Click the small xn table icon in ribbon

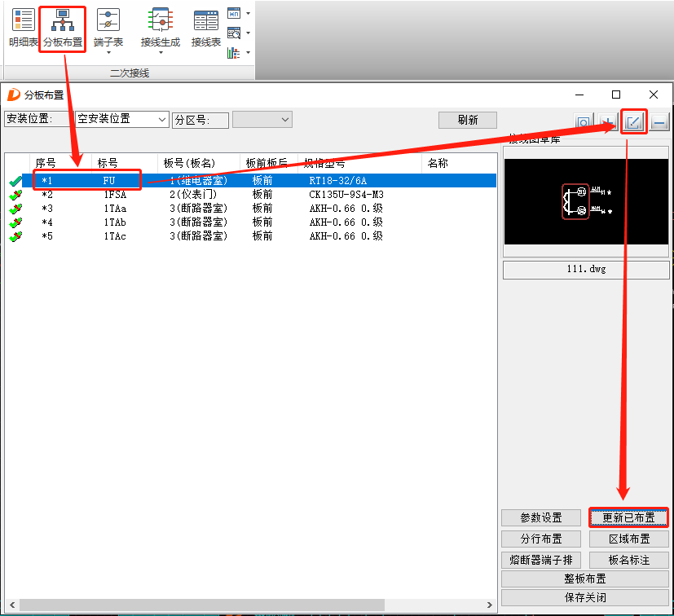[234, 13]
